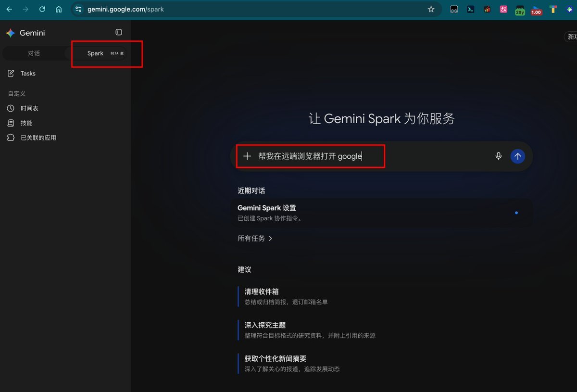Screen dimensions: 577x392
Task: Click the browser forward arrow
Action: tap(25, 9)
